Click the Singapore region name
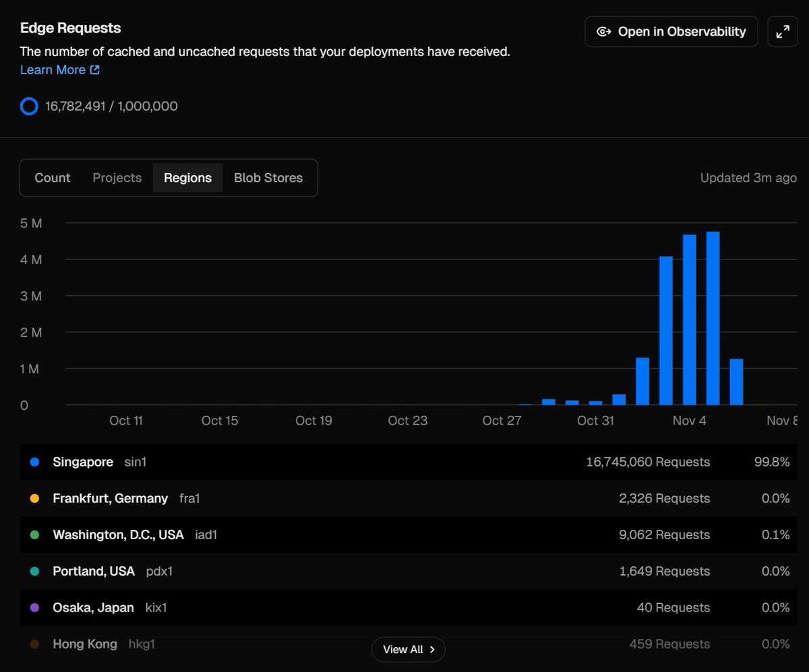The width and height of the screenshot is (809, 672). (x=83, y=462)
